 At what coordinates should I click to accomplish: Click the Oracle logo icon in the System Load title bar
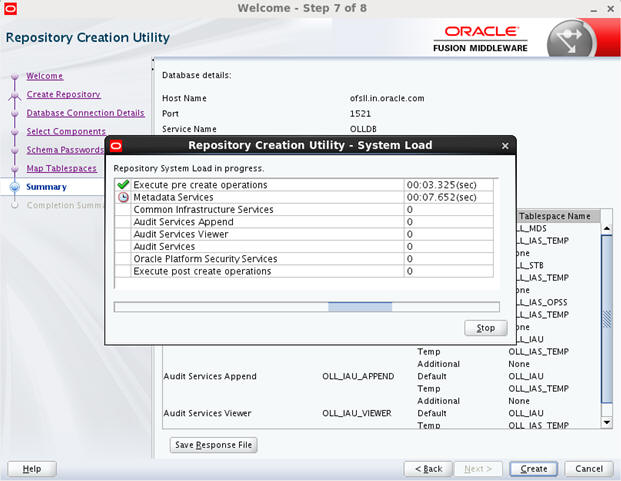pyautogui.click(x=116, y=146)
